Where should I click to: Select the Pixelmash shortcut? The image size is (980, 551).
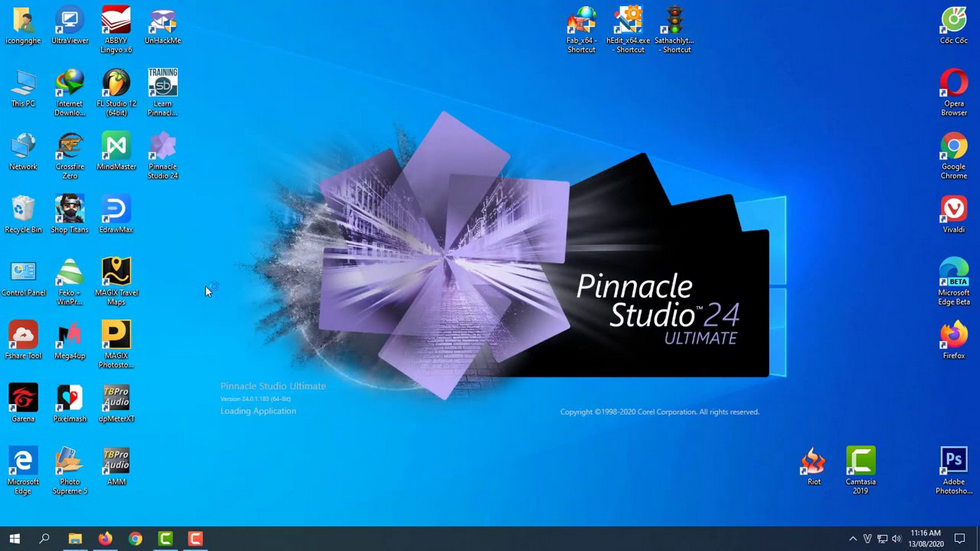point(69,404)
